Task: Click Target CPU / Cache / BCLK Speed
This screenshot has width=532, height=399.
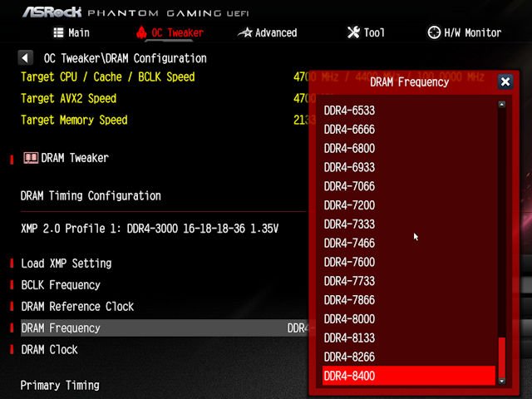Action: [x=108, y=77]
